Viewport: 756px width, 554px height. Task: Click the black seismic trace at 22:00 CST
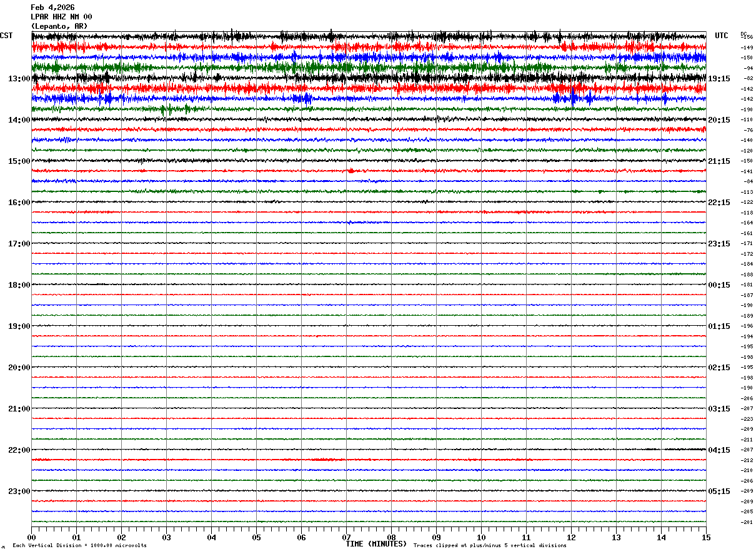coord(369,450)
